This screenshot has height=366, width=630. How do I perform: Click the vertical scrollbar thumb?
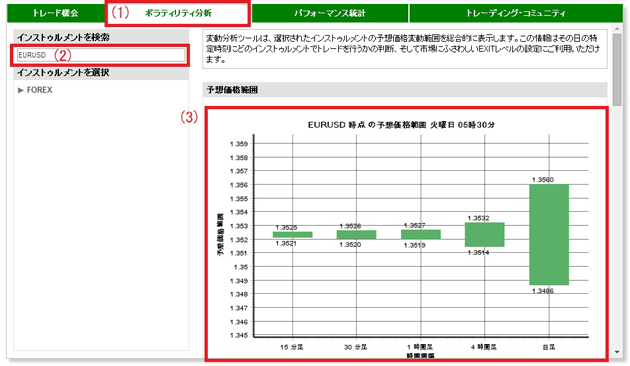[x=617, y=70]
